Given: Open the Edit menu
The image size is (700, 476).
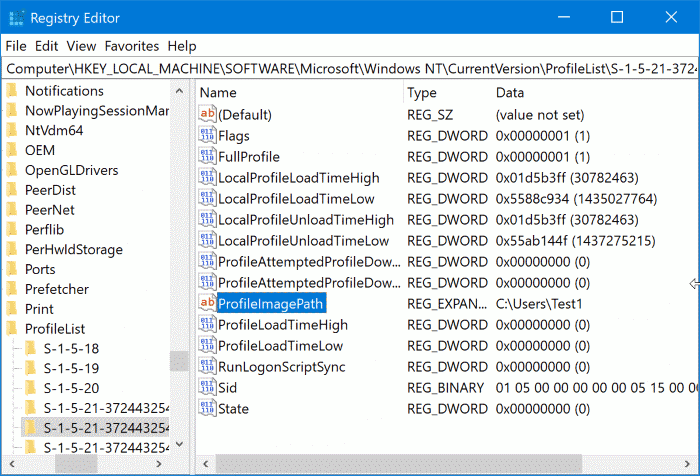Looking at the screenshot, I should [x=46, y=46].
